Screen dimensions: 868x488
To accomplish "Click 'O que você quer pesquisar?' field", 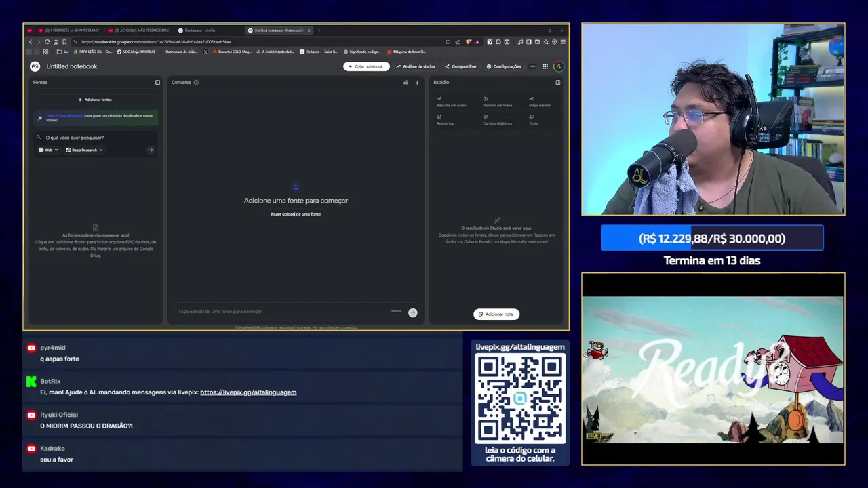I will [x=96, y=138].
